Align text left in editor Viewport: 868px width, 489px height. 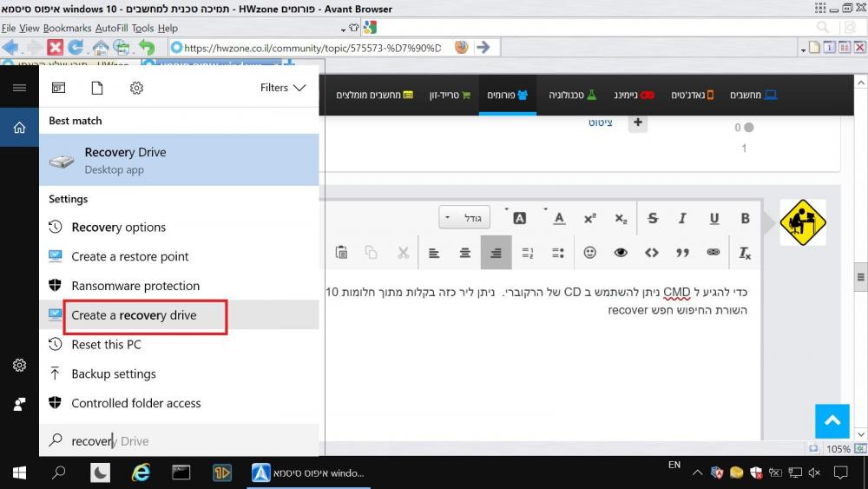(434, 253)
